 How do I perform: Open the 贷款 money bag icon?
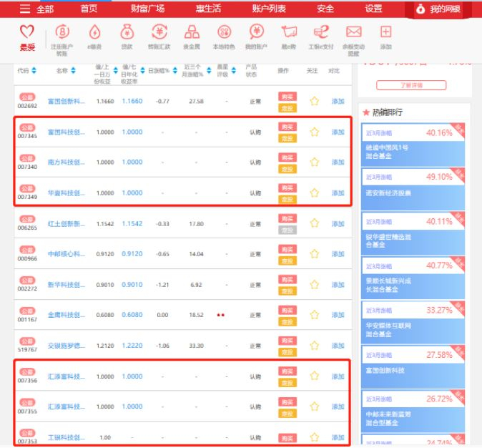(127, 32)
